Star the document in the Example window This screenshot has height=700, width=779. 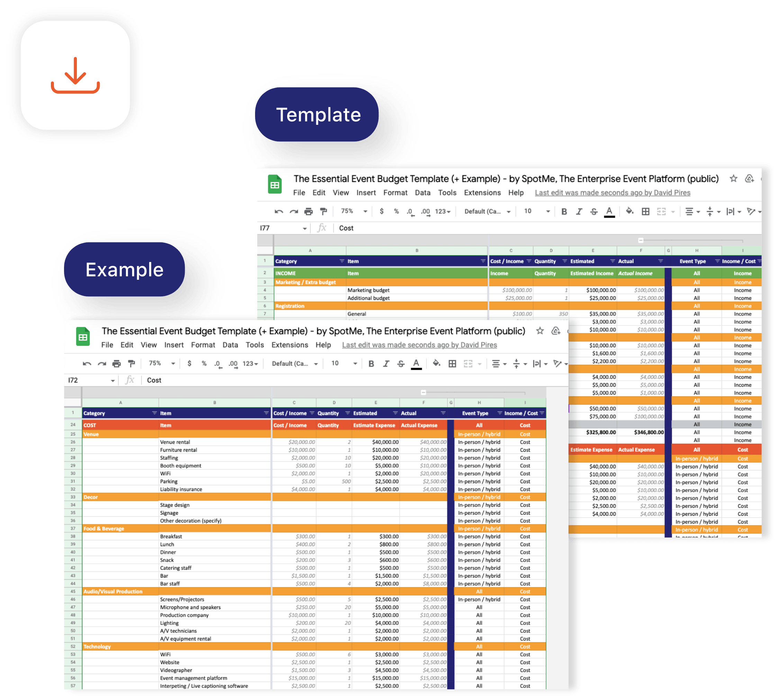pyautogui.click(x=540, y=331)
